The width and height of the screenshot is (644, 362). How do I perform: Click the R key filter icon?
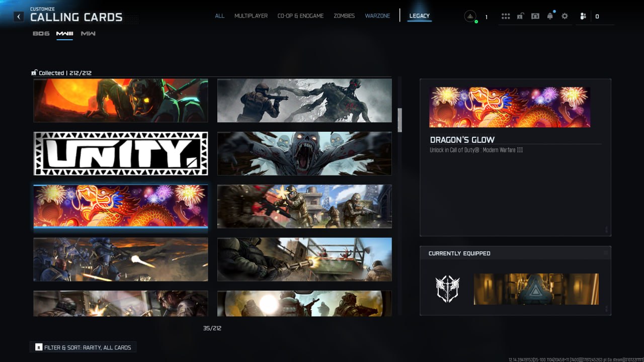coord(39,347)
